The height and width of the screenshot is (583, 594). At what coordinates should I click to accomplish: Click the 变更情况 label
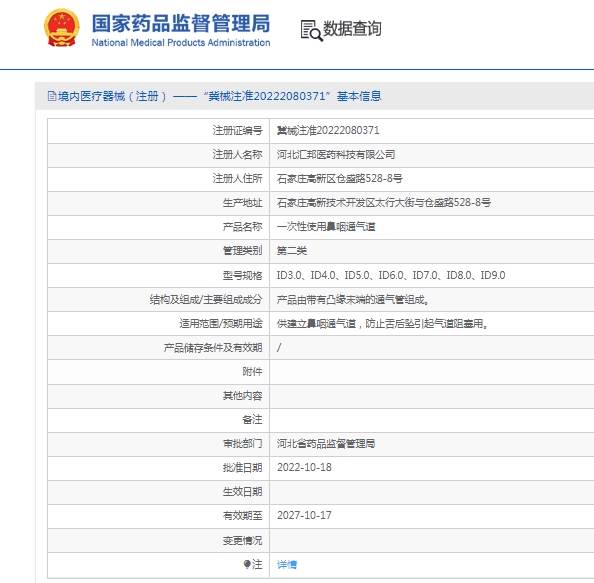[242, 541]
